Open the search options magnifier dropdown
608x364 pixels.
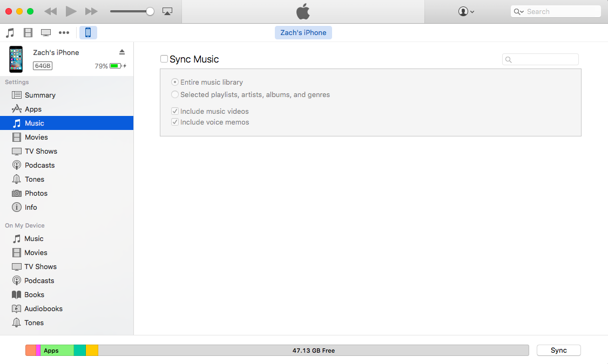[518, 12]
